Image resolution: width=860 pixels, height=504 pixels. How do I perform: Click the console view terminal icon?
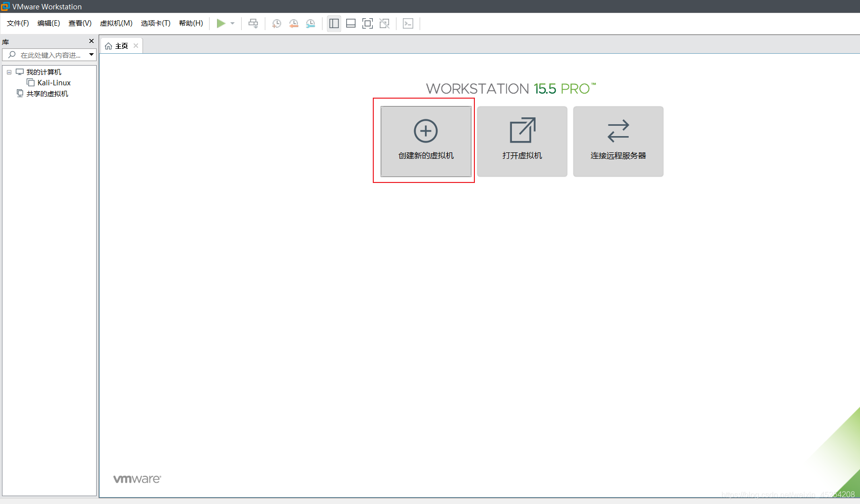pyautogui.click(x=408, y=23)
